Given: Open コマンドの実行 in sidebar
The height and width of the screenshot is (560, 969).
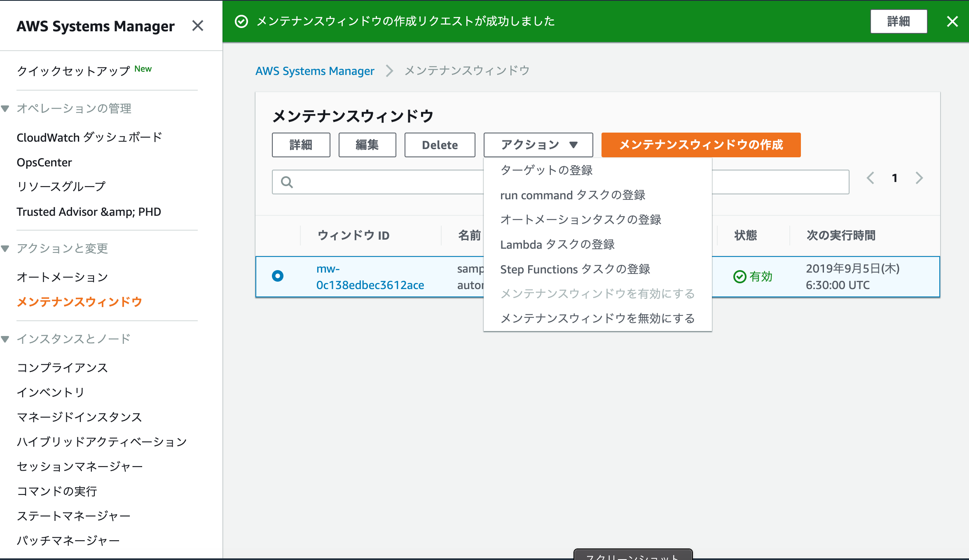Looking at the screenshot, I should (x=57, y=491).
